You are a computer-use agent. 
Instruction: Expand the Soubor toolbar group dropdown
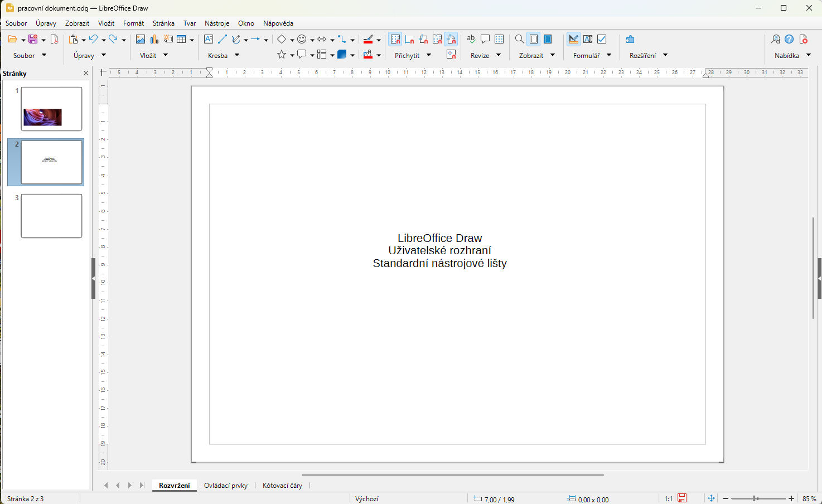point(44,55)
